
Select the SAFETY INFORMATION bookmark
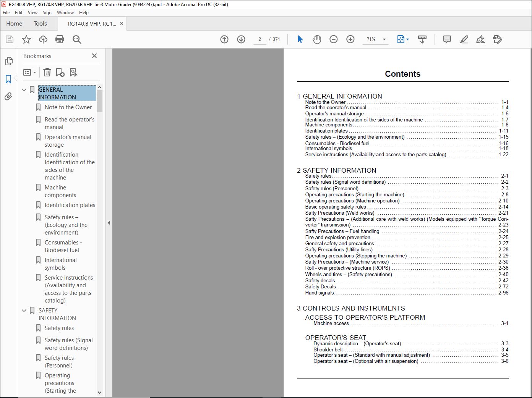pos(57,314)
